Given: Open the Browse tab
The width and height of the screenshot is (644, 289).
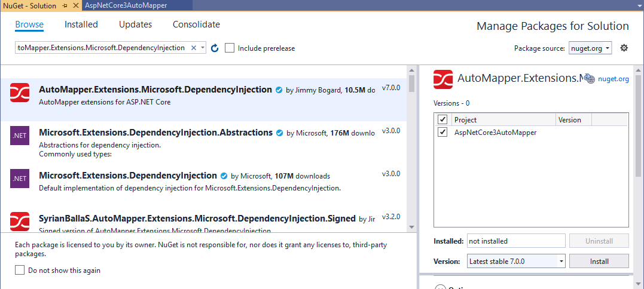Looking at the screenshot, I should click(x=29, y=24).
